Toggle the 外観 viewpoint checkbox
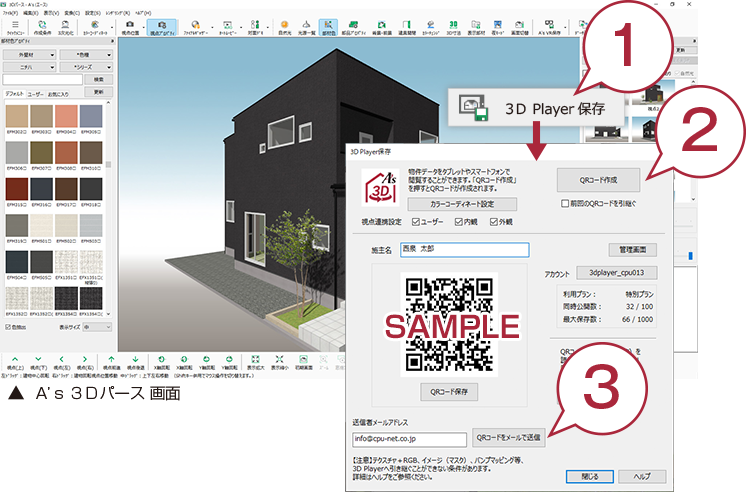 tap(494, 222)
